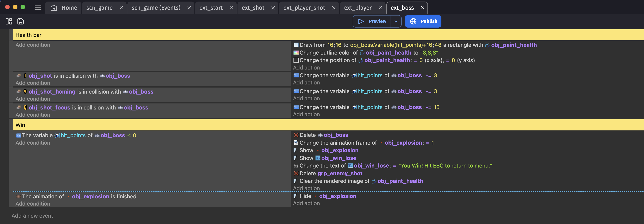Click the outline color value "8;8;8"
Viewport: 644px width, 224px height.
(429, 53)
